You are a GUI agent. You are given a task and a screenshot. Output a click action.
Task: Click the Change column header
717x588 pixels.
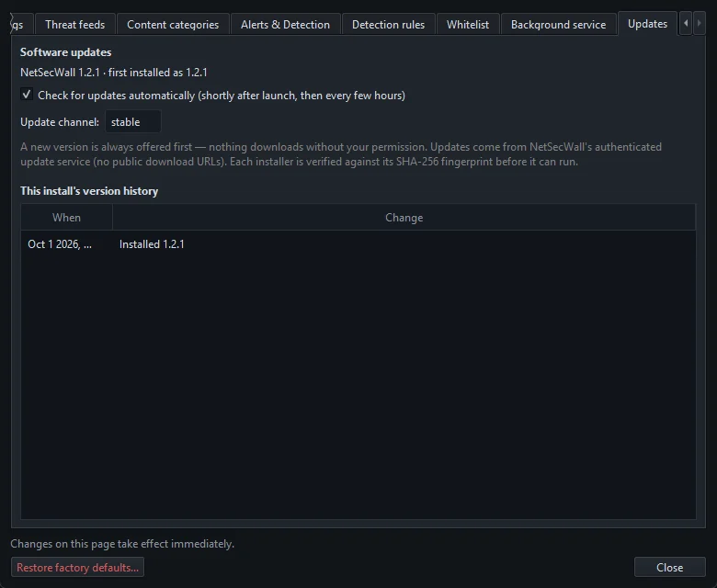404,218
